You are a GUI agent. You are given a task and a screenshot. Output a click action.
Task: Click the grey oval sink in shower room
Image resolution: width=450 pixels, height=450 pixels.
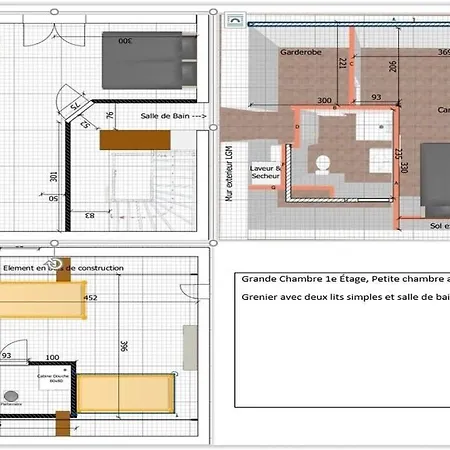coord(11,396)
